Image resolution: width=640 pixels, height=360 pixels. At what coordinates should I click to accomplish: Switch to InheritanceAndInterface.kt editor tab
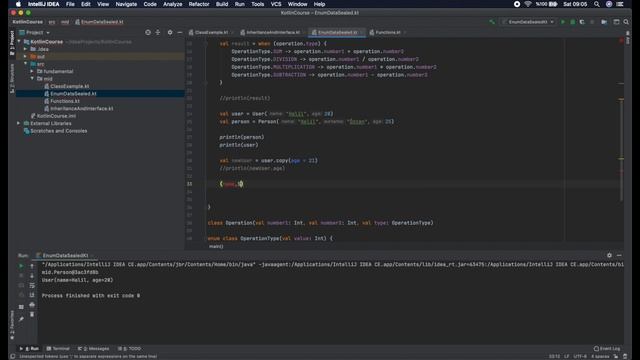[x=273, y=32]
